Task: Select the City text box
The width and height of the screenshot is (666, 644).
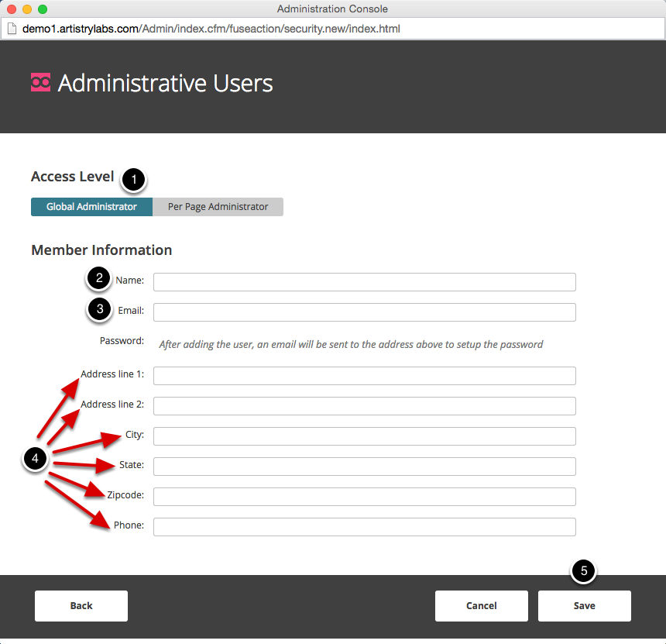Action: pos(365,436)
